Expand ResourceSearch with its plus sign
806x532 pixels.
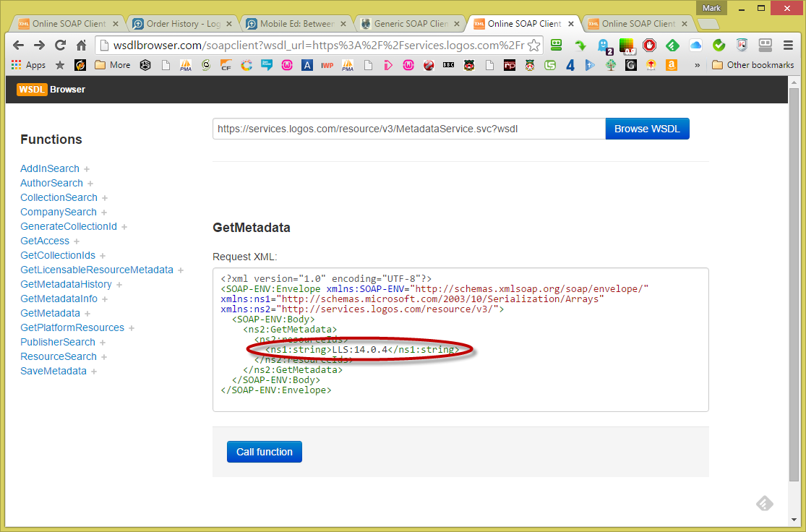pos(104,357)
